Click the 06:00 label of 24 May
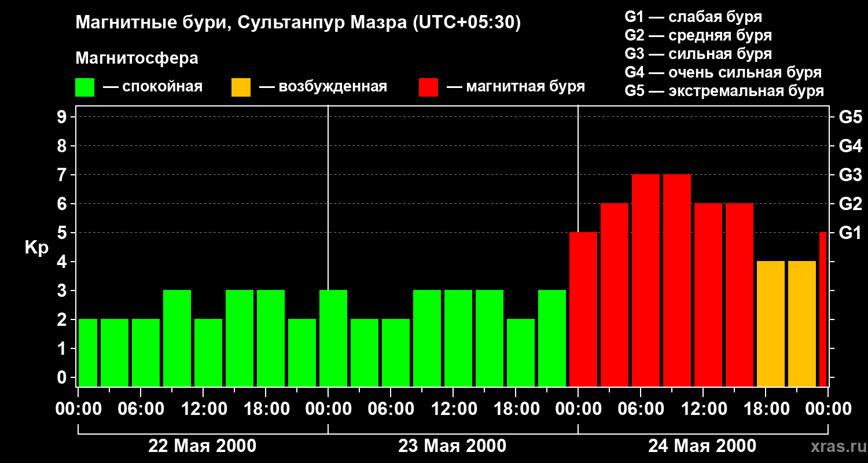Viewport: 868px width, 463px height. point(641,409)
